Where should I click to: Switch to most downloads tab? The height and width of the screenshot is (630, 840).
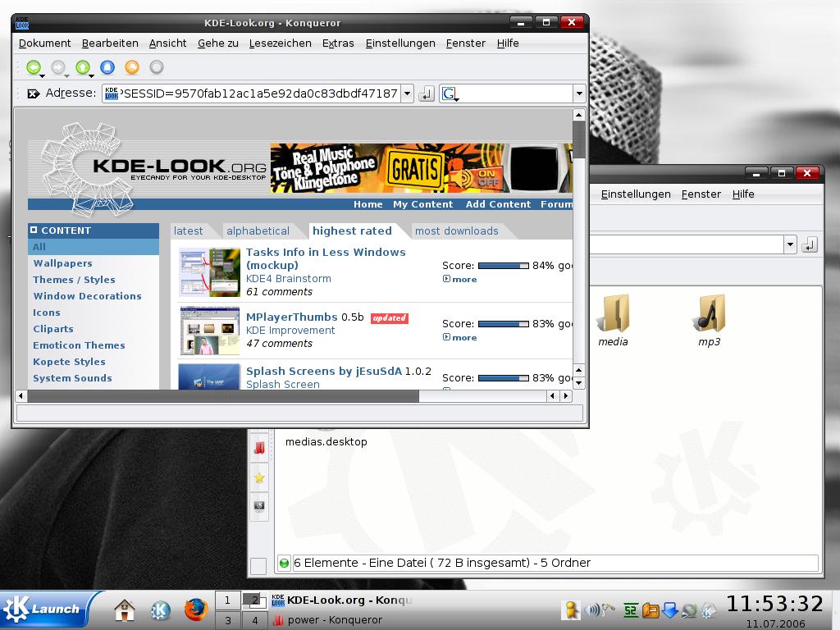click(456, 231)
